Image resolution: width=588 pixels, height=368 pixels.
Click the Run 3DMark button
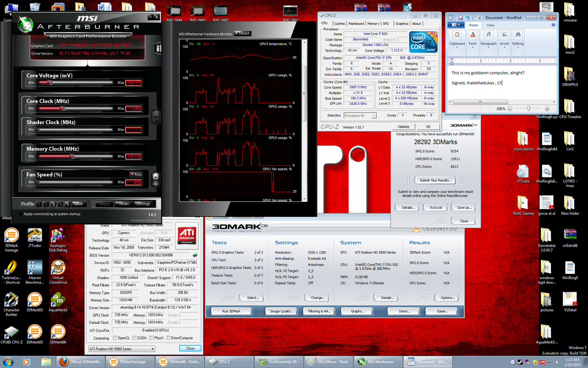click(231, 311)
